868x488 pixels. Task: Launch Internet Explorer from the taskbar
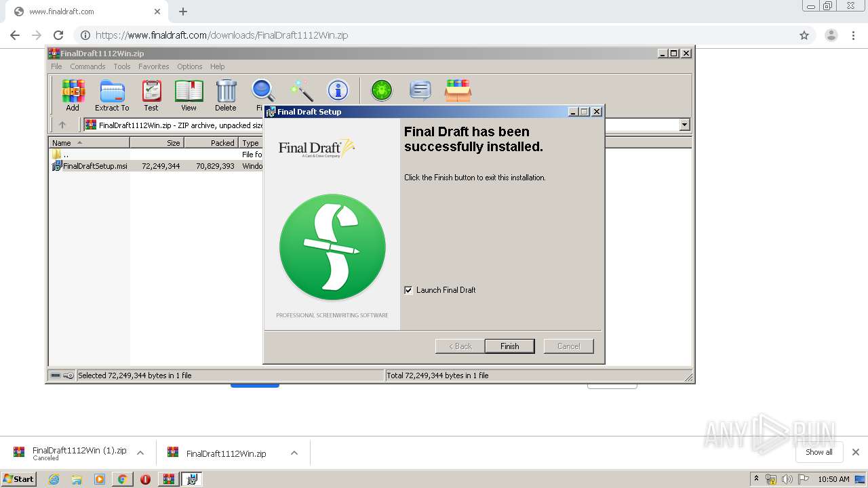(x=54, y=479)
